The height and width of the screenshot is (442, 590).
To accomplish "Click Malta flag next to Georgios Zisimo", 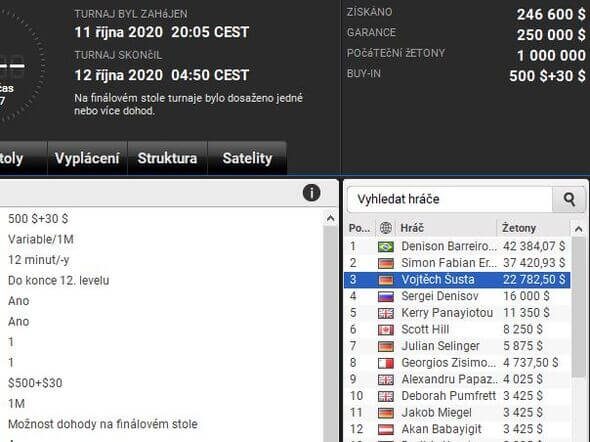I will coord(386,363).
